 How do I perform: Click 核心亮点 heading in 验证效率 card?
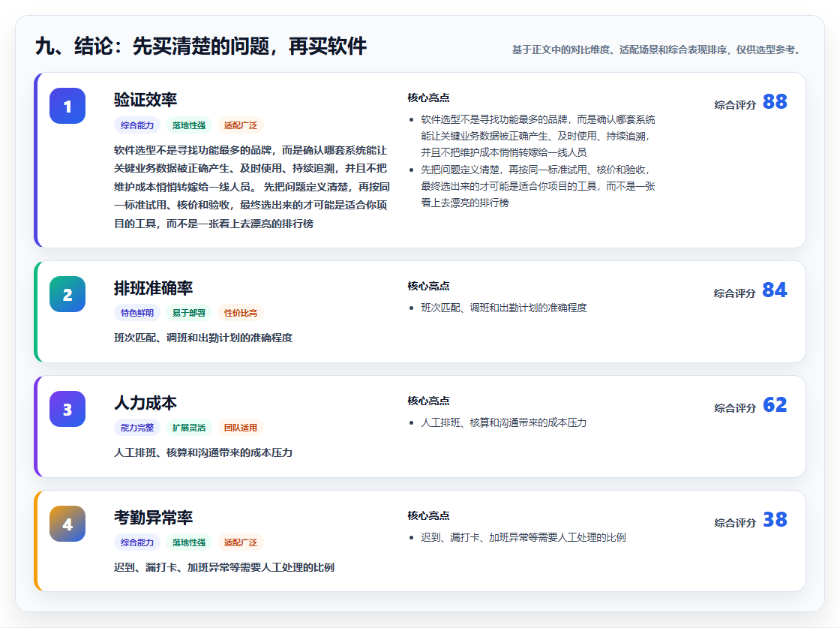pyautogui.click(x=428, y=98)
